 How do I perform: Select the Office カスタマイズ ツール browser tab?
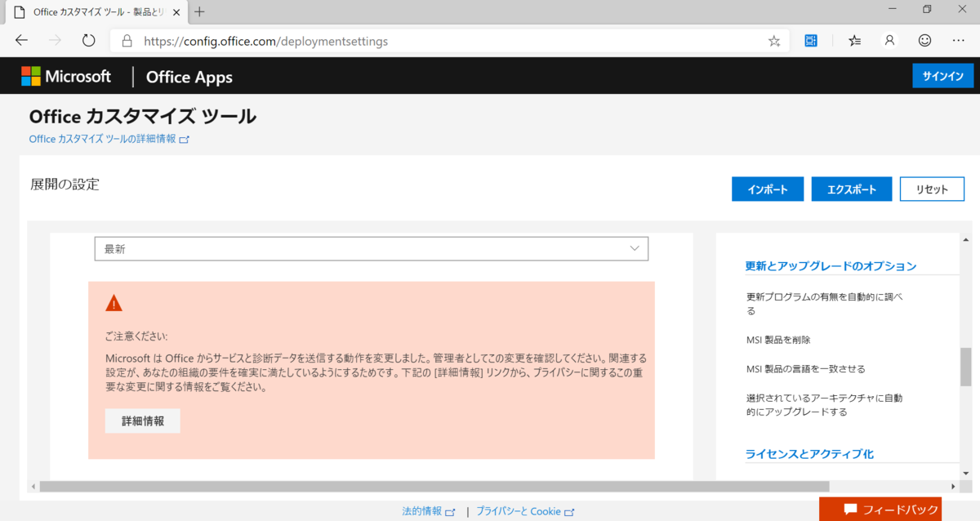[x=95, y=12]
